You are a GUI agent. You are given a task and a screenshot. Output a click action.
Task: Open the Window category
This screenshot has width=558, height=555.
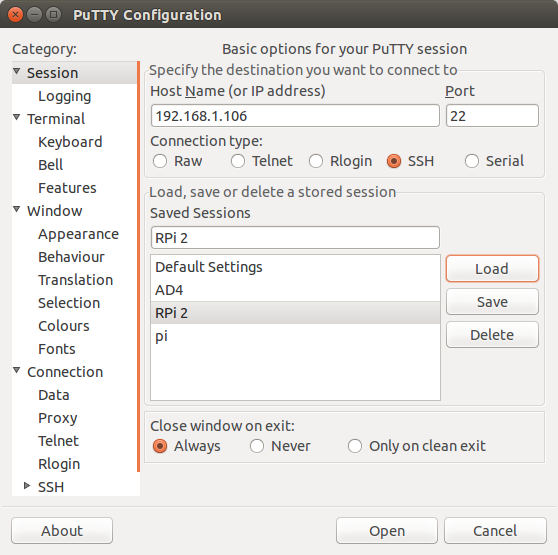[55, 211]
